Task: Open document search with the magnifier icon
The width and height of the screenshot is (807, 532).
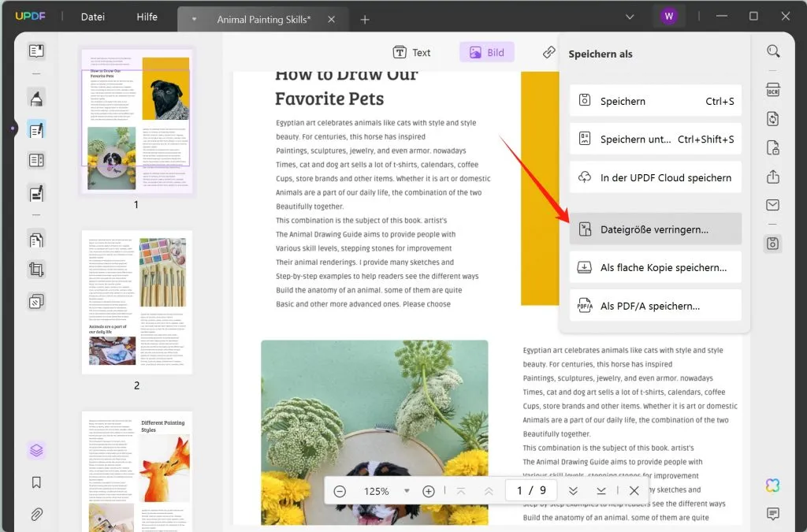Action: point(773,50)
